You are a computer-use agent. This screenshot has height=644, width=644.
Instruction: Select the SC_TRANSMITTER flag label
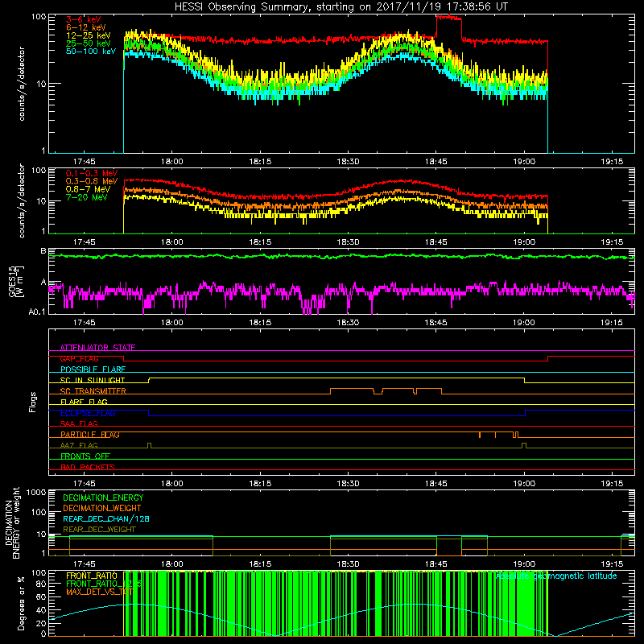click(x=93, y=391)
